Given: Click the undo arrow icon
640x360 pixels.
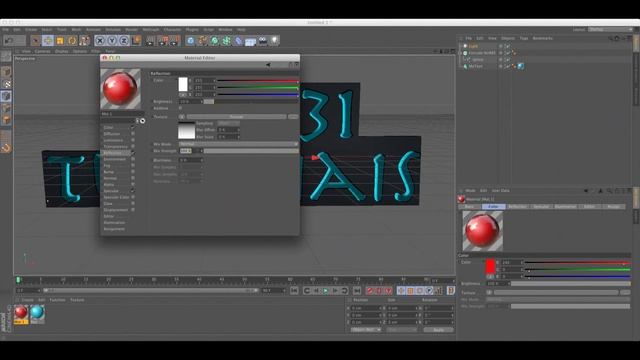Looking at the screenshot, I should click(9, 40).
